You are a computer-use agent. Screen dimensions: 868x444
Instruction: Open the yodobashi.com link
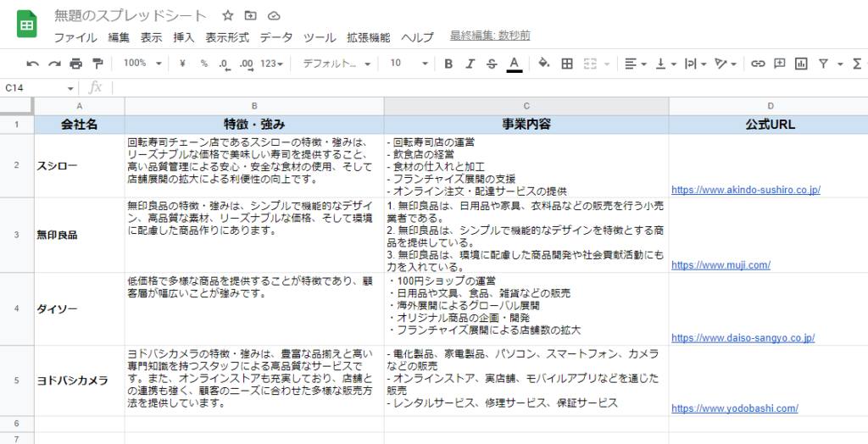tap(735, 408)
